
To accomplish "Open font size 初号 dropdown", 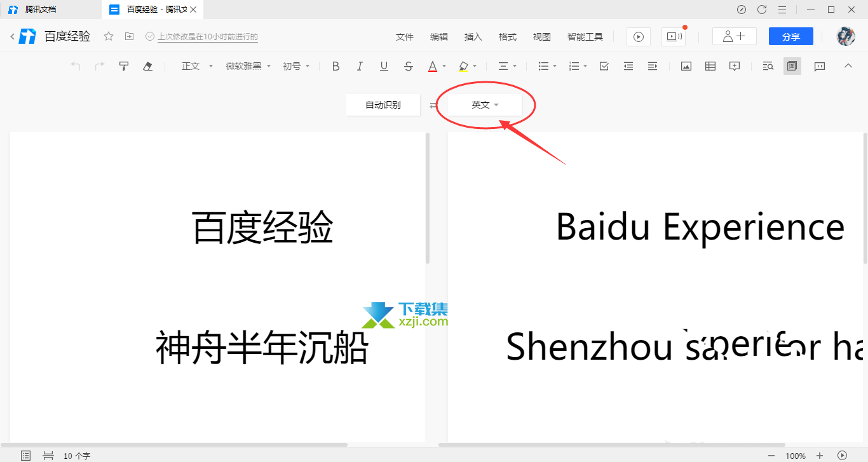I will [296, 66].
